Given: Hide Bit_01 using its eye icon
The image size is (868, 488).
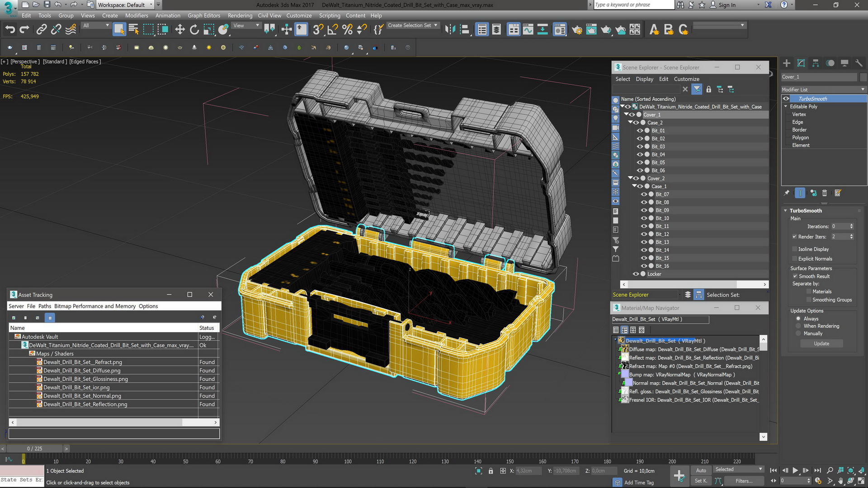Looking at the screenshot, I should tap(640, 131).
